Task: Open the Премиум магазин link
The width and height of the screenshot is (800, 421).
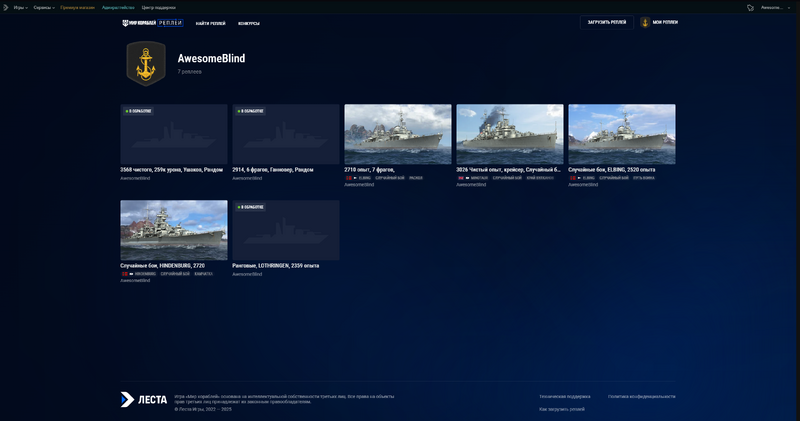Action: 78,8
